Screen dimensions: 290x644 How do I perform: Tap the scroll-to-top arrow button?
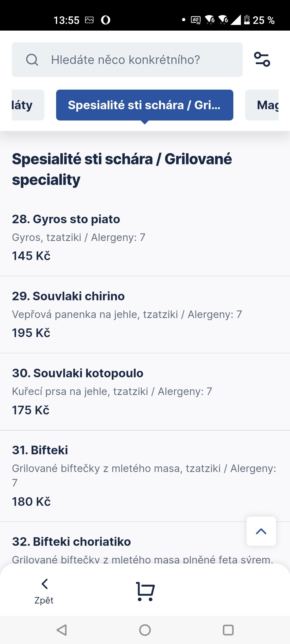pos(261,531)
